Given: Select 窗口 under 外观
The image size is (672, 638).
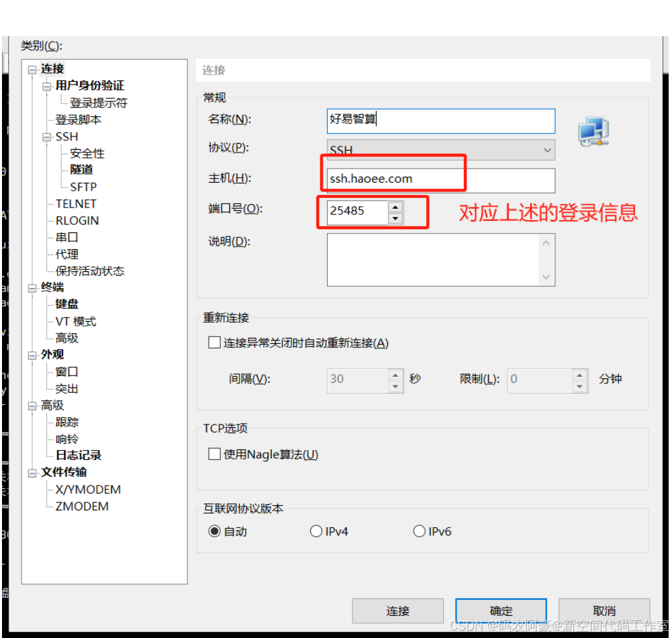Looking at the screenshot, I should 67,372.
